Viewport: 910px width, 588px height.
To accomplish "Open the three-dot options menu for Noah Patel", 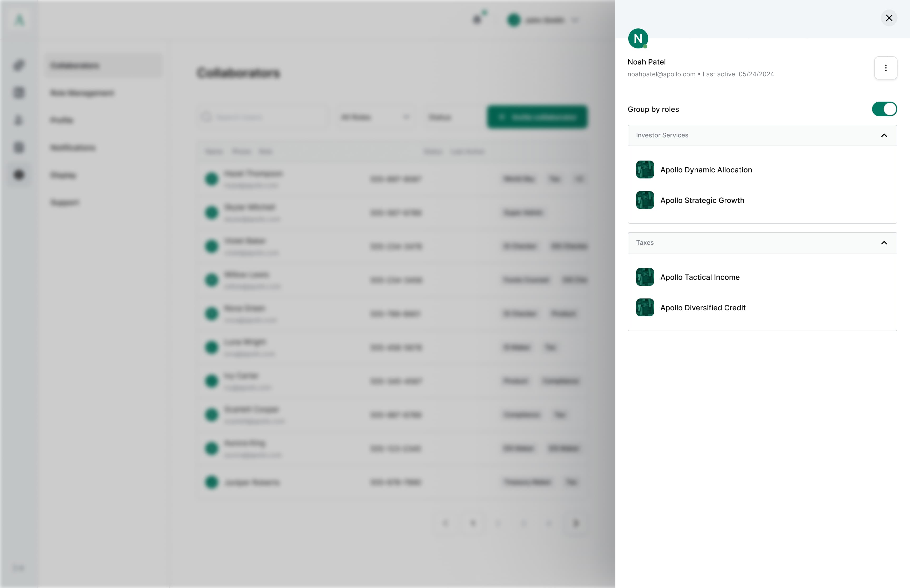I will coord(886,68).
